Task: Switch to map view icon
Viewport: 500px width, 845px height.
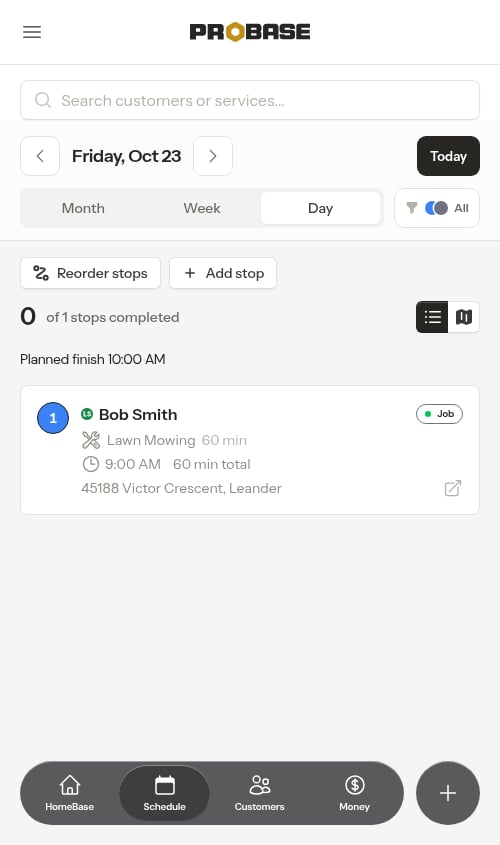Action: [x=464, y=317]
